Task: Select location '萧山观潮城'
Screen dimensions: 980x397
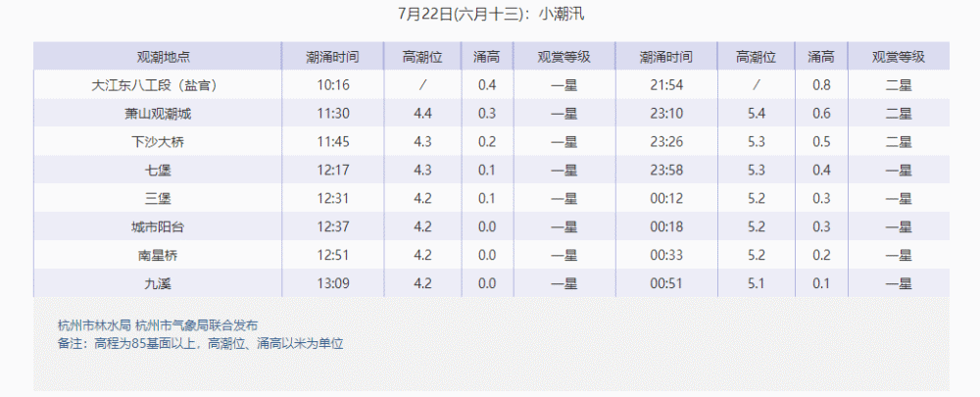Action: 158,114
